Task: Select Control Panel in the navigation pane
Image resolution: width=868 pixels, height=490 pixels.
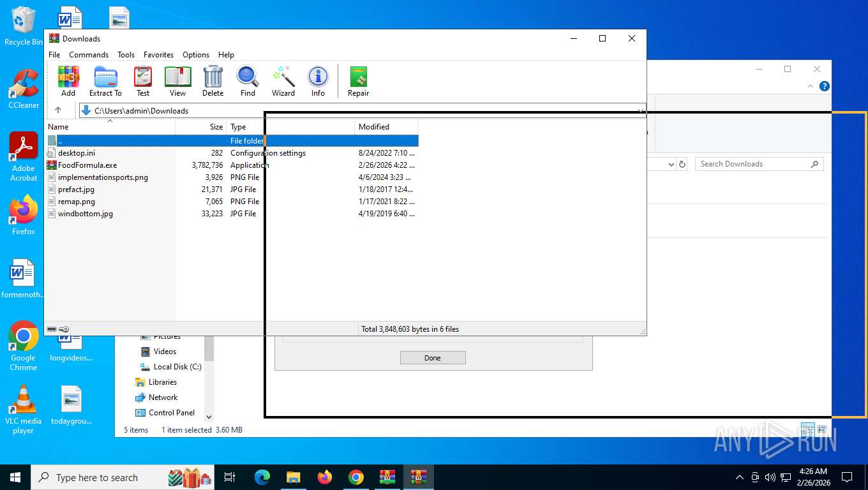Action: 171,413
